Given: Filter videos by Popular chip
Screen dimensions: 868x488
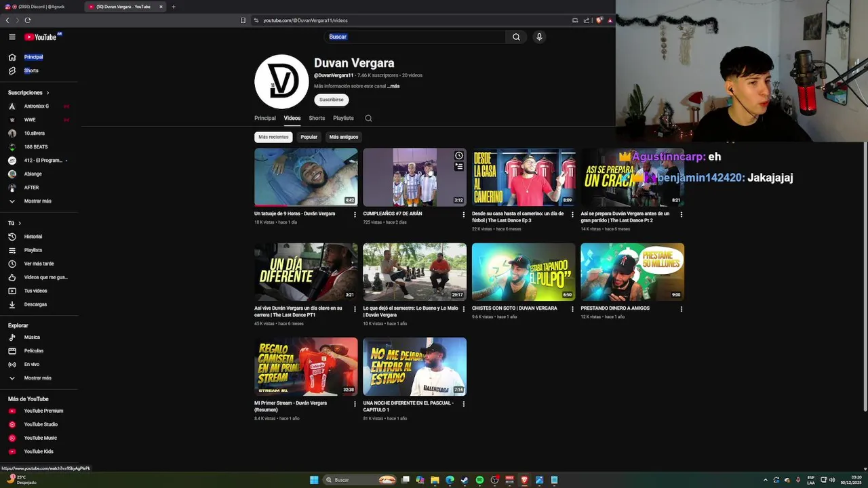Looking at the screenshot, I should [x=309, y=137].
